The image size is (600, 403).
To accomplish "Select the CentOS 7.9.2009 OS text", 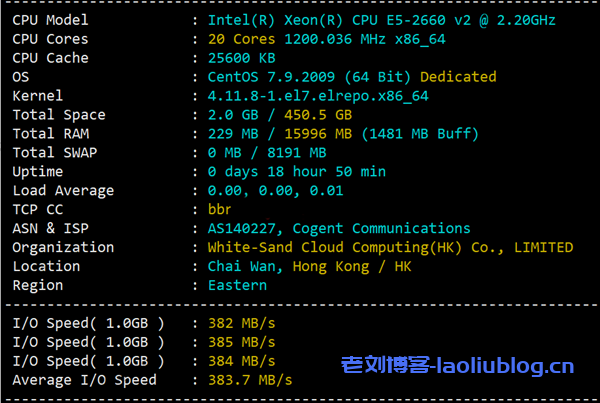I will tap(310, 77).
